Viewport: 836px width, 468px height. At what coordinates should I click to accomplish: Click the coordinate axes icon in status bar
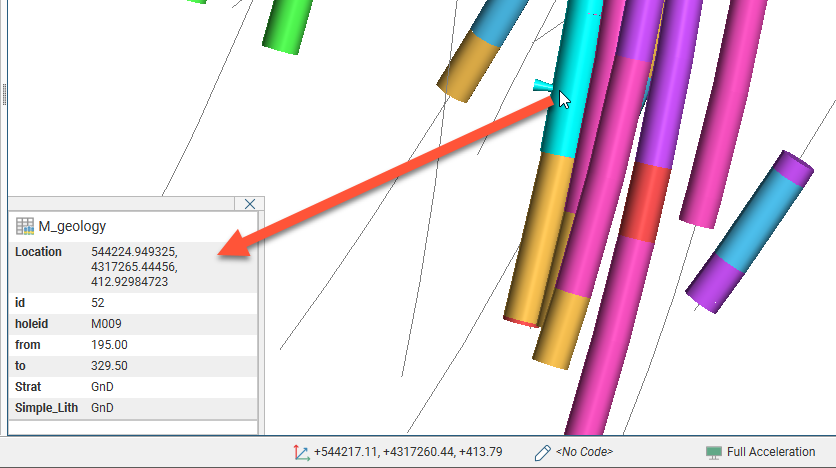click(x=301, y=453)
